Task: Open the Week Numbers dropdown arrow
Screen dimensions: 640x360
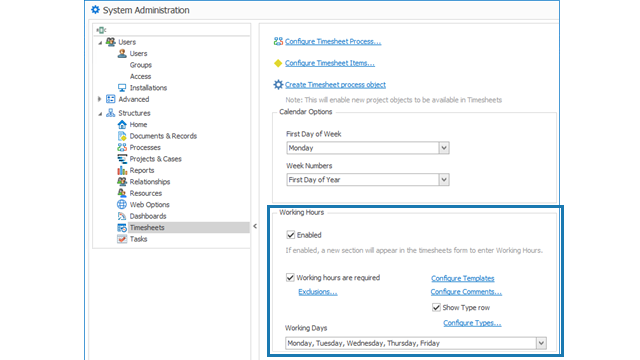Action: pyautogui.click(x=444, y=180)
